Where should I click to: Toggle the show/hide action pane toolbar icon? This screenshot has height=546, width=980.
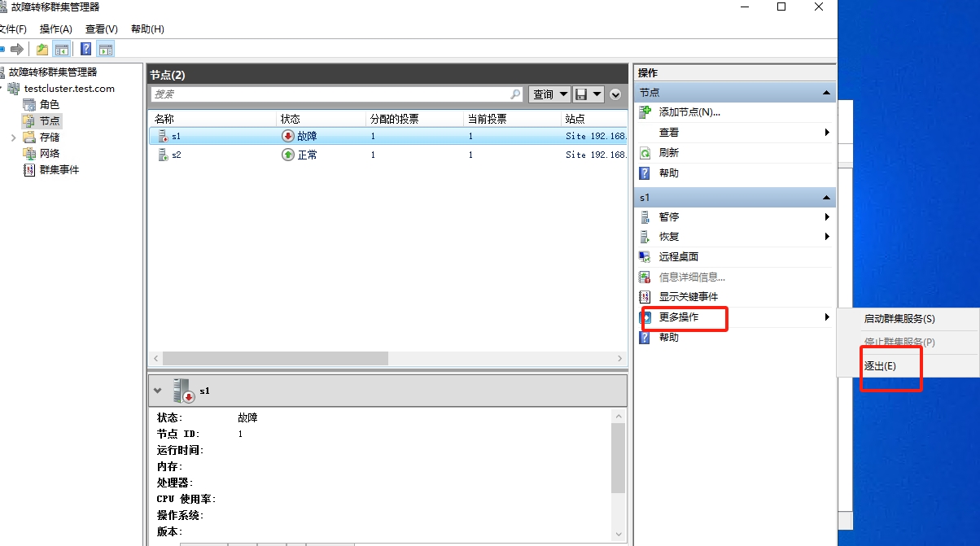coord(105,49)
